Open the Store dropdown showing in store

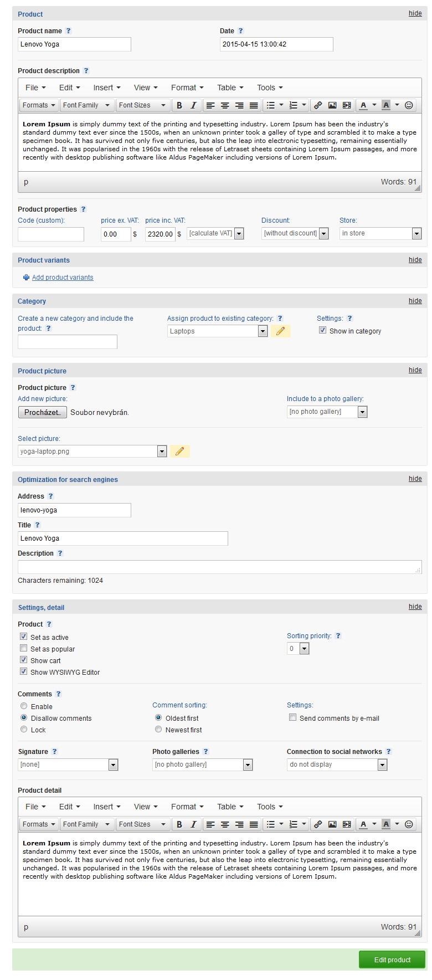coord(380,234)
